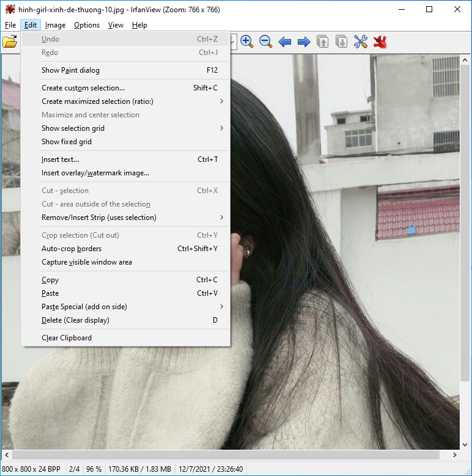Select Auto-crop borders
Screen dimensions: 472x476
pyautogui.click(x=72, y=249)
